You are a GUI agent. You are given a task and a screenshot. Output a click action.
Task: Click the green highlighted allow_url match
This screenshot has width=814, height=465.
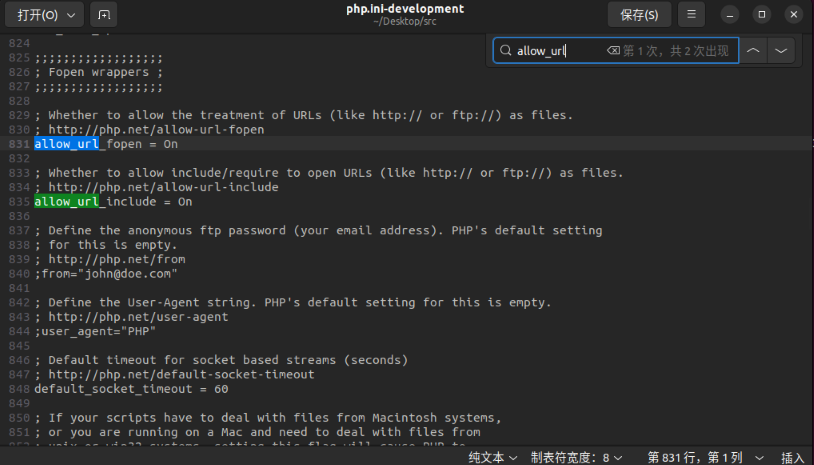pos(67,202)
